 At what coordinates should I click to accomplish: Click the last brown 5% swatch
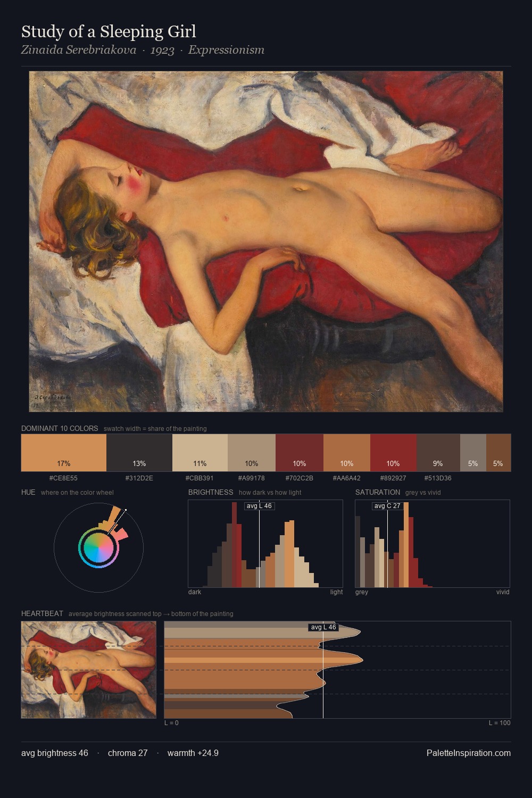(498, 453)
